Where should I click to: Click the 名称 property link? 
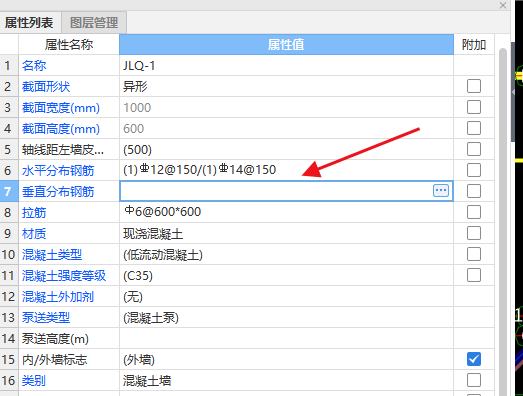pos(34,65)
